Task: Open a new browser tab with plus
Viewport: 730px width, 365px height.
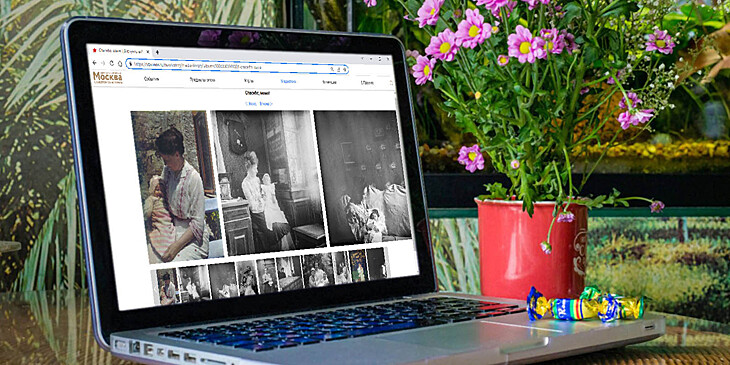Action: [x=157, y=52]
